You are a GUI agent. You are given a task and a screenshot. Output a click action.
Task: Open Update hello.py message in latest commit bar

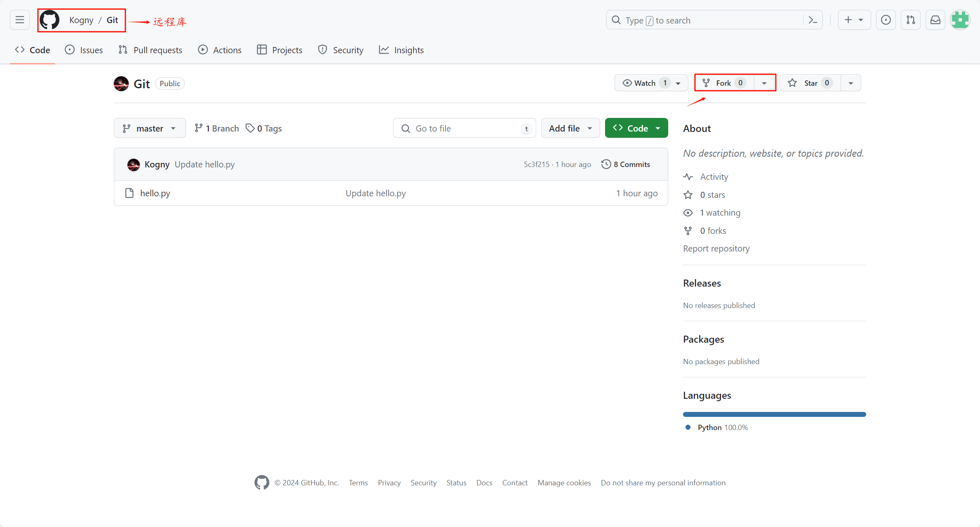point(205,164)
